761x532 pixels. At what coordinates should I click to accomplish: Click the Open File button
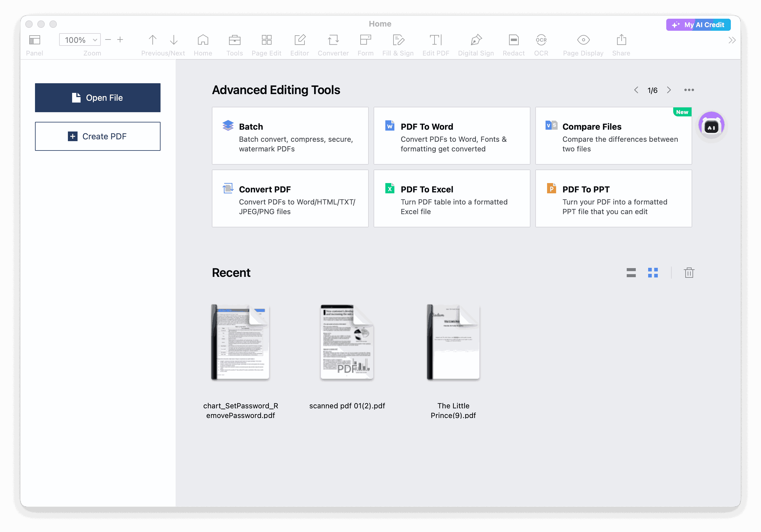pos(98,98)
